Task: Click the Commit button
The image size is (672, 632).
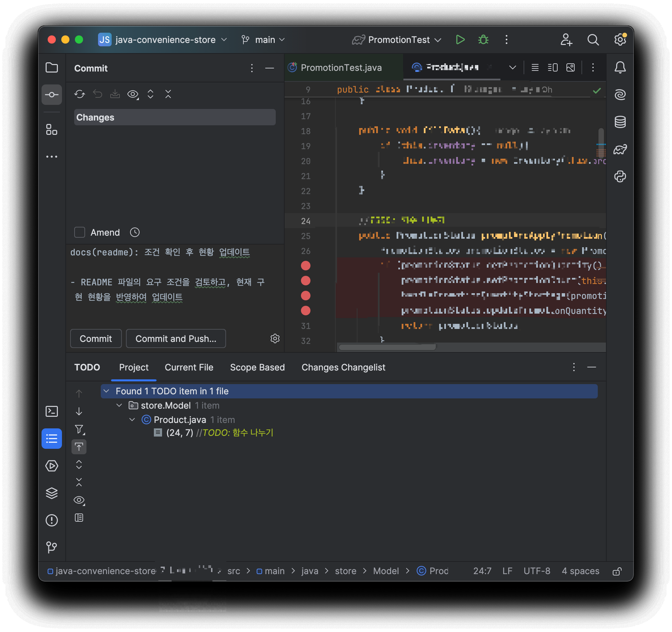Action: tap(96, 338)
